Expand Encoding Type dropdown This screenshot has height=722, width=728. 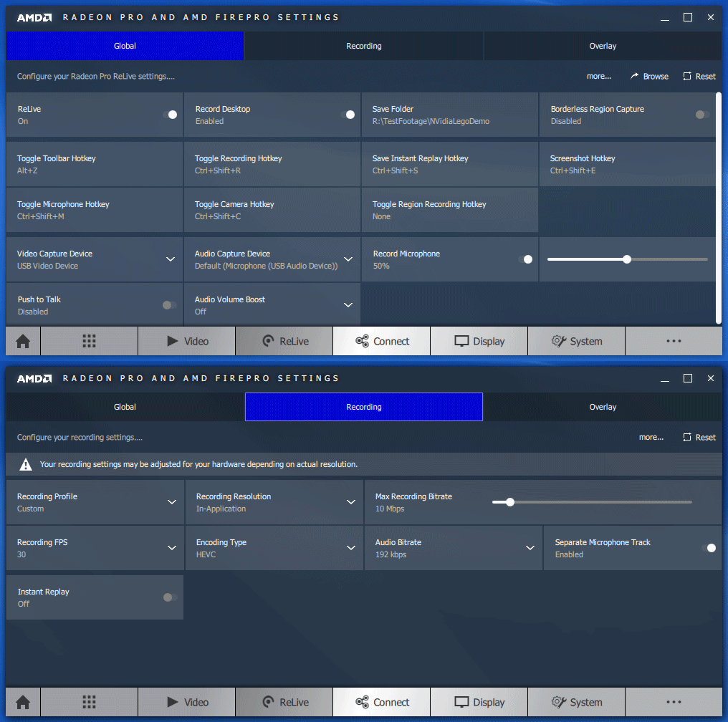[x=351, y=548]
